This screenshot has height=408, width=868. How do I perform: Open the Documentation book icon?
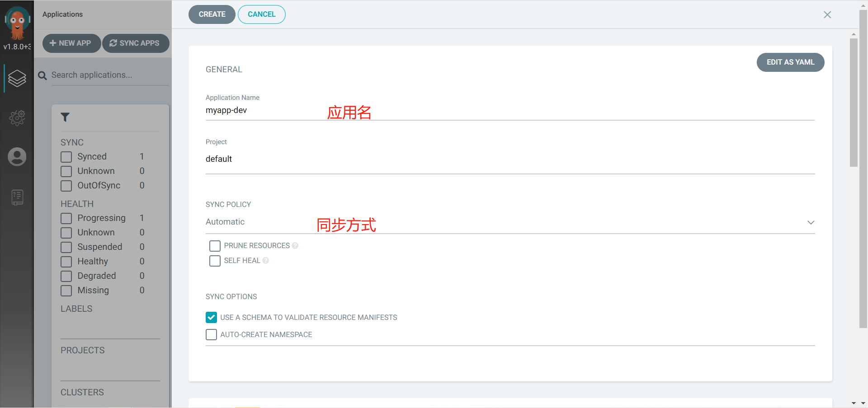pyautogui.click(x=17, y=197)
